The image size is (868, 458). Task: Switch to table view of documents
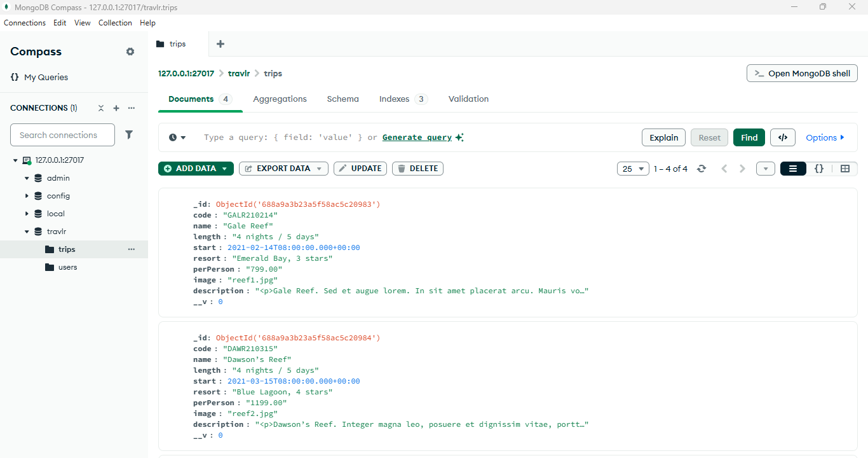pyautogui.click(x=844, y=169)
